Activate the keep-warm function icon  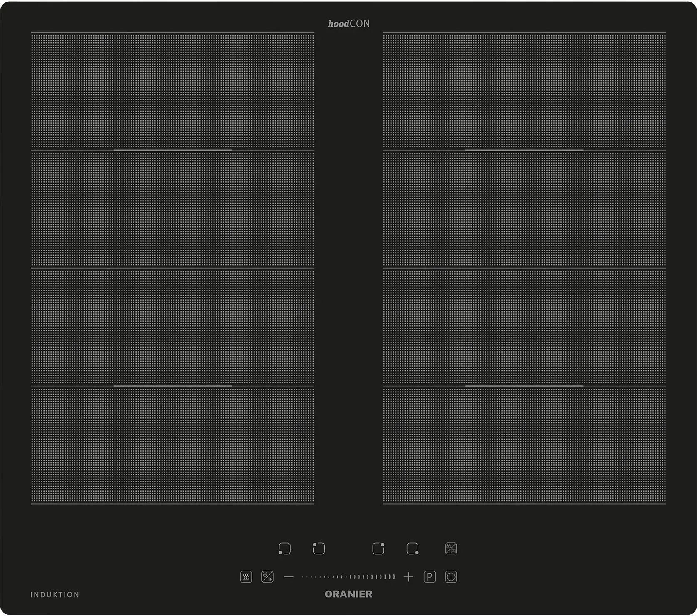pos(246,577)
